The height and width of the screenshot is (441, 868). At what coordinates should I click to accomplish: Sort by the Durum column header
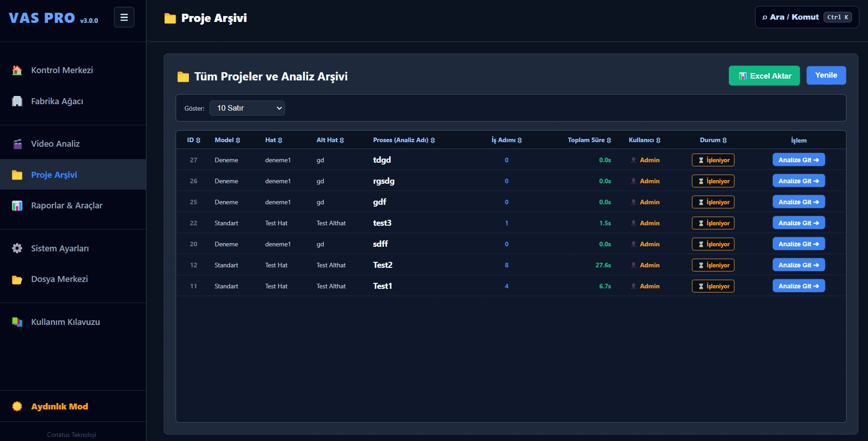pyautogui.click(x=713, y=140)
